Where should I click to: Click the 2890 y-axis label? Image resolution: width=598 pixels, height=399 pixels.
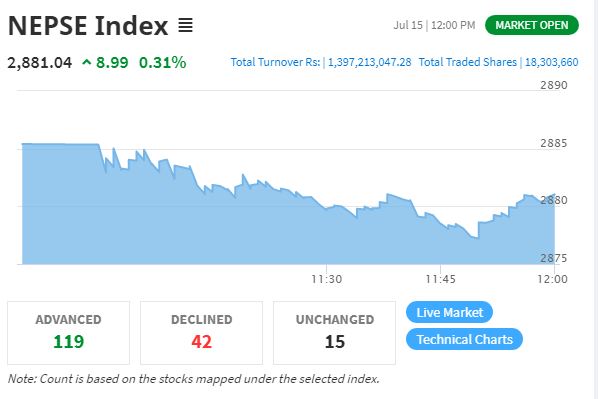tap(554, 85)
